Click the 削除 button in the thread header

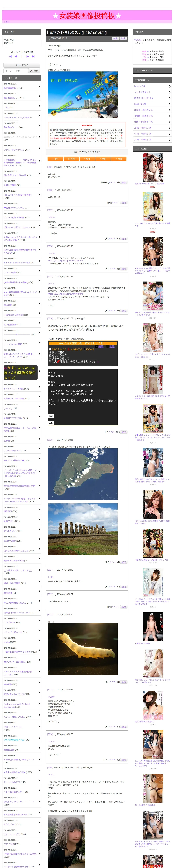click(x=123, y=38)
